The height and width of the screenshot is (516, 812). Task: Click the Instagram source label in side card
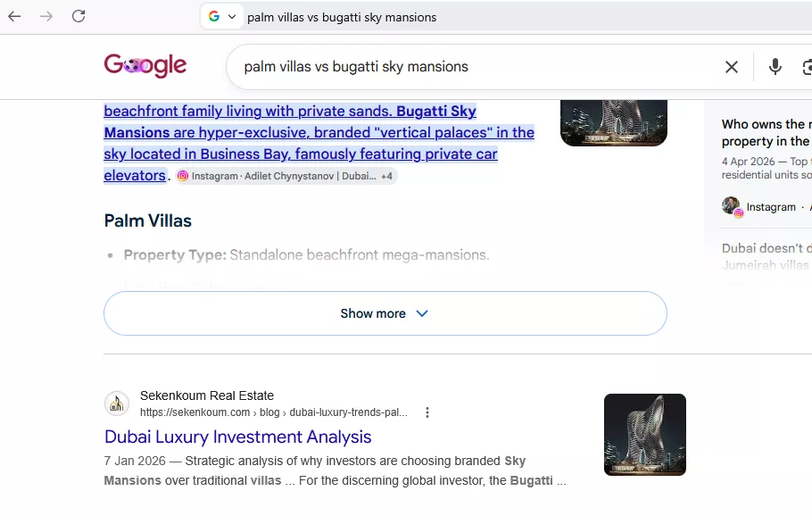(771, 207)
